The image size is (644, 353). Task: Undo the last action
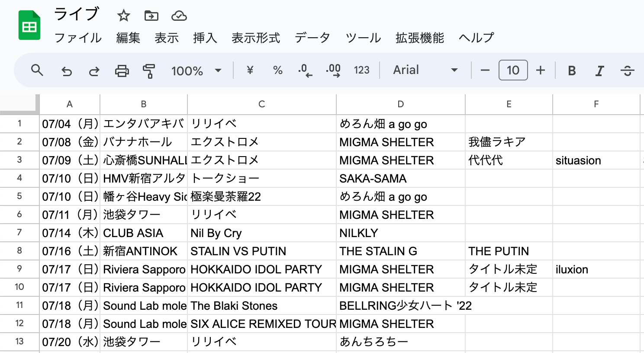click(x=67, y=71)
